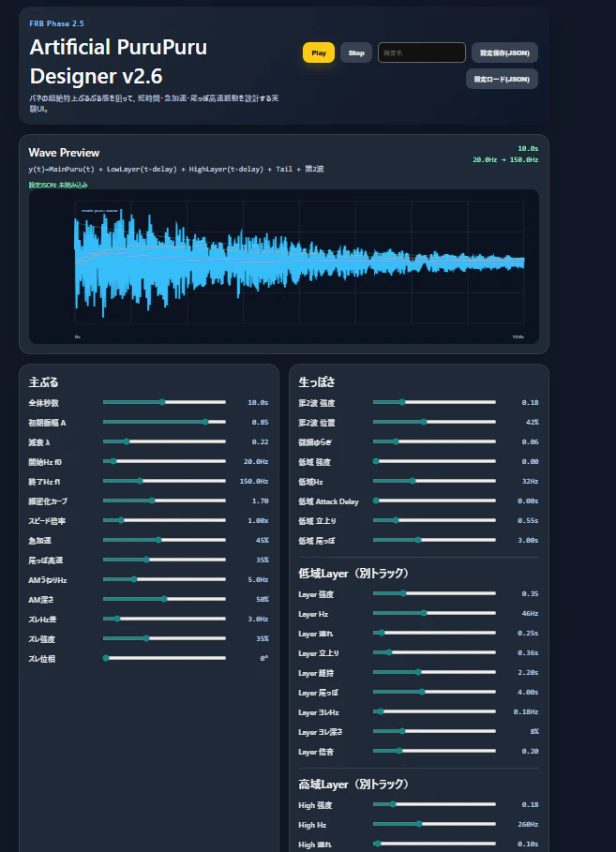The image size is (616, 852).
Task: Click the 42% value readout
Action: point(533,422)
